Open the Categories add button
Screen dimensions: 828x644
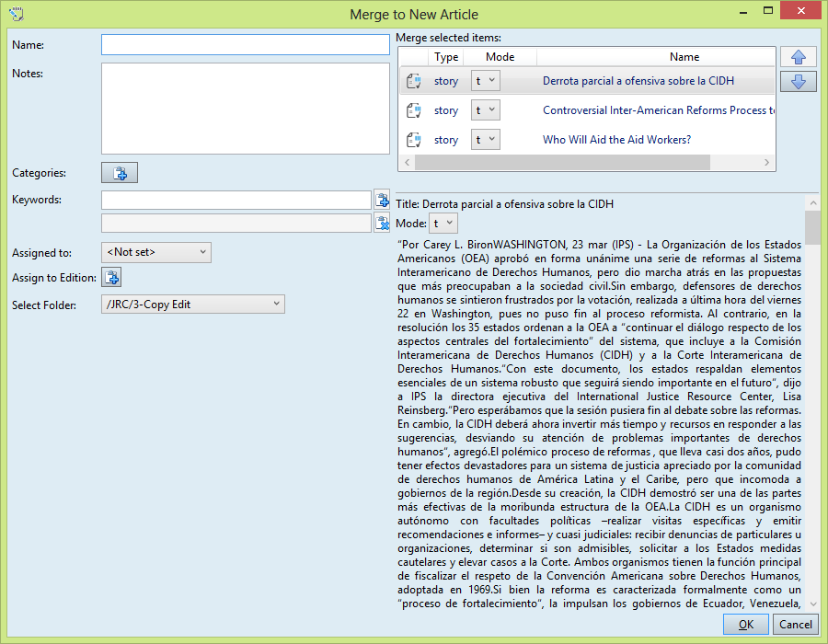click(120, 173)
